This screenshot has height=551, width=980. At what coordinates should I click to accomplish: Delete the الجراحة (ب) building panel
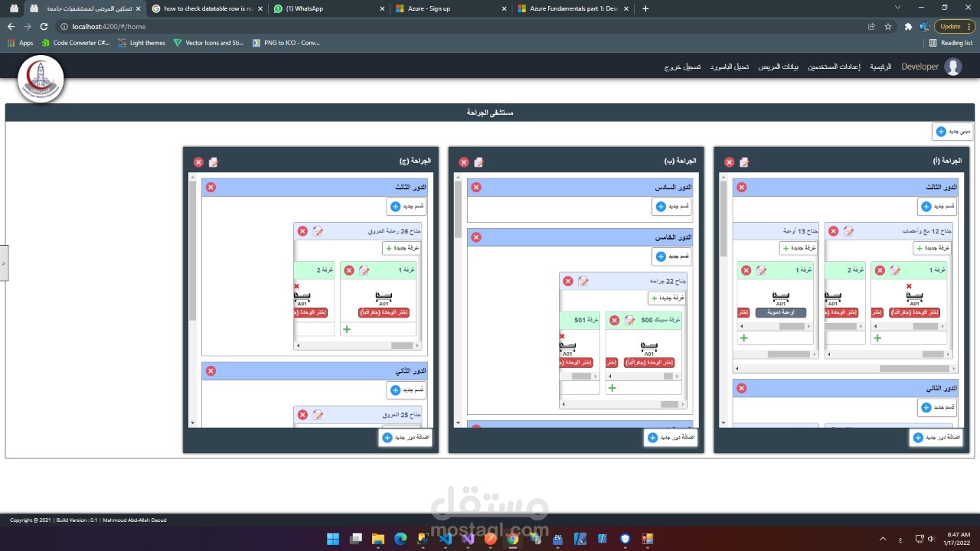(463, 162)
